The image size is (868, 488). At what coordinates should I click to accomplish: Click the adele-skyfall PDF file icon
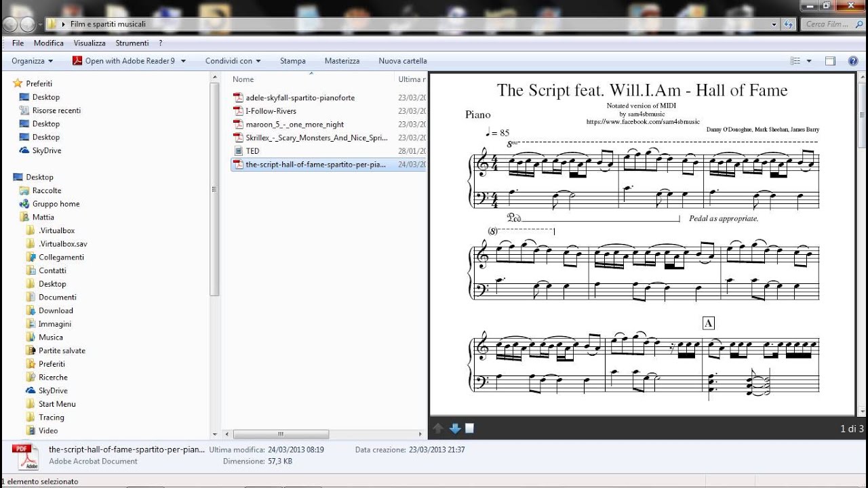click(x=238, y=98)
